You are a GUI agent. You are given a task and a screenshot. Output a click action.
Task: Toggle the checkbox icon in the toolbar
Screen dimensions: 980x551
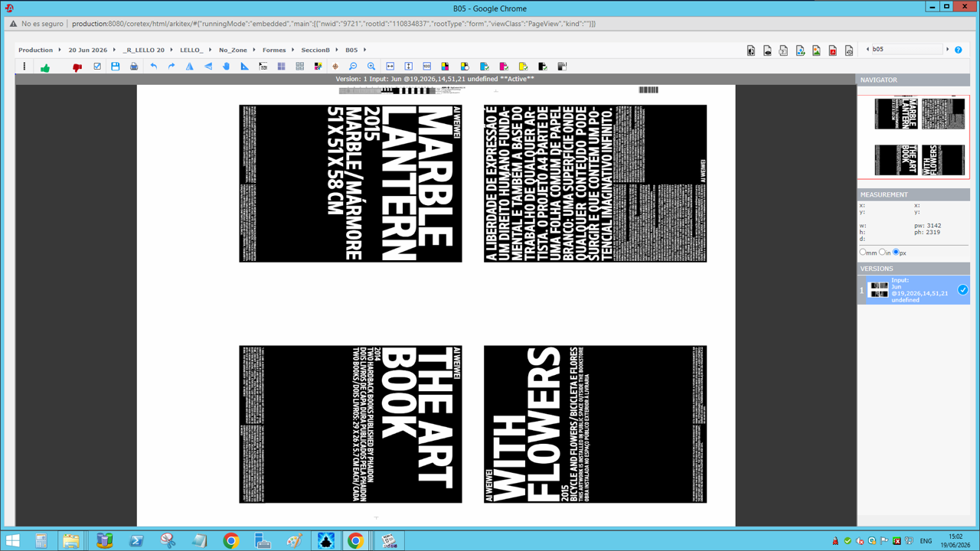tap(97, 67)
